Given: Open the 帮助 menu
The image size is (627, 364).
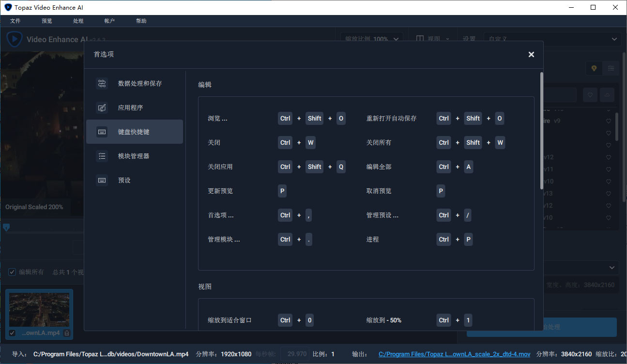Looking at the screenshot, I should [x=141, y=21].
